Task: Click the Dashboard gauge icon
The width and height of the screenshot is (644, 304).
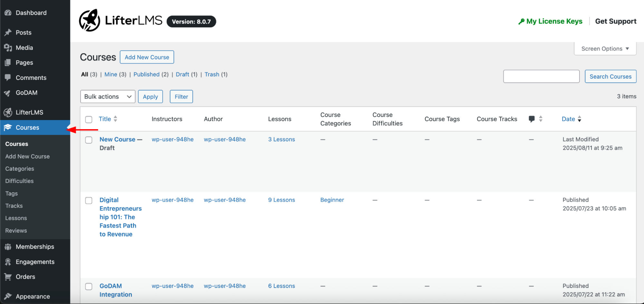Action: click(x=8, y=13)
